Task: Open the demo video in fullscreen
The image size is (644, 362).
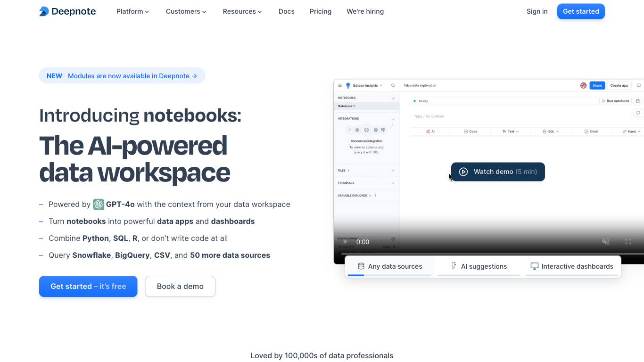Action: [x=628, y=241]
